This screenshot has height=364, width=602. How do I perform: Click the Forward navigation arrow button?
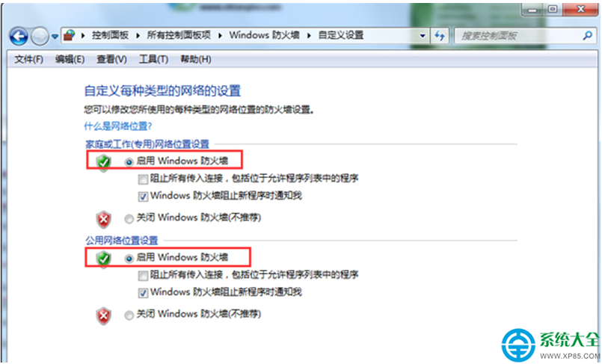click(x=40, y=37)
